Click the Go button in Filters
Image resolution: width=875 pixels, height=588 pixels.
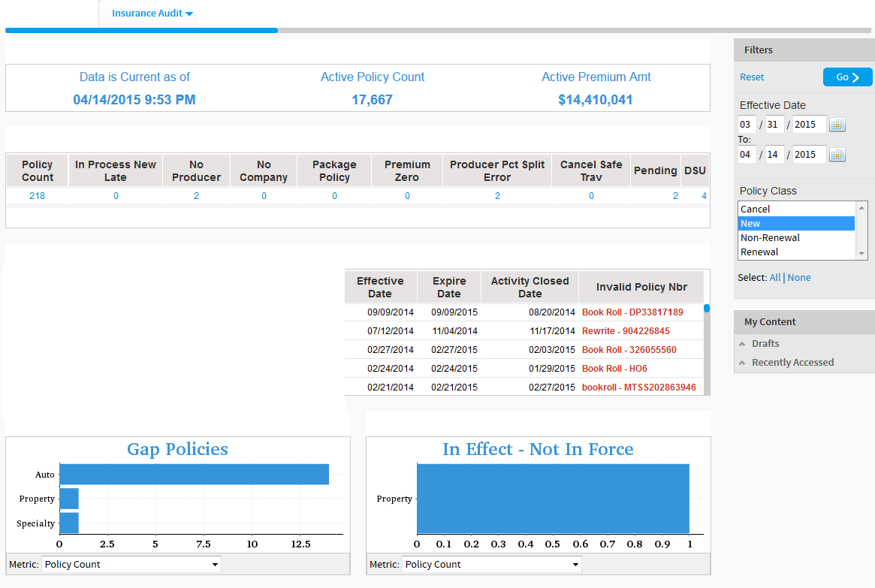(x=847, y=77)
